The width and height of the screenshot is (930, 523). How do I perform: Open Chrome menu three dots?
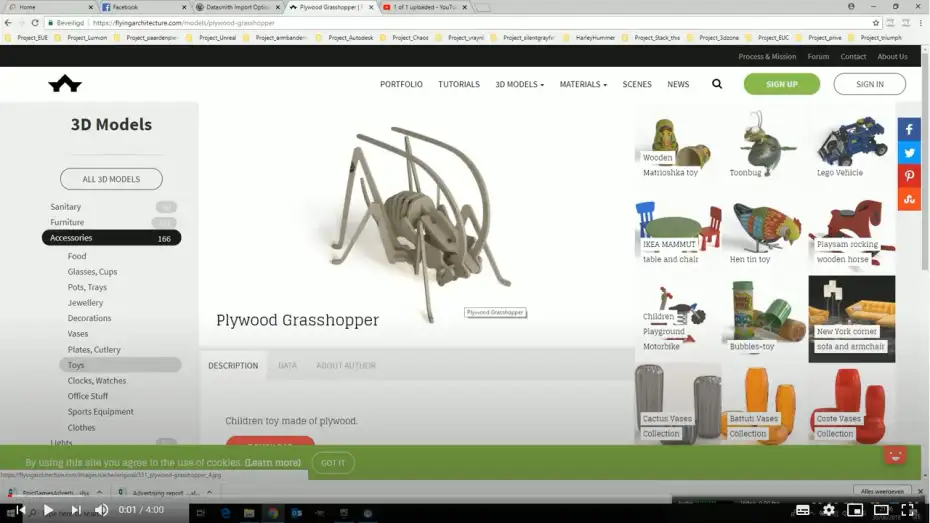click(921, 23)
